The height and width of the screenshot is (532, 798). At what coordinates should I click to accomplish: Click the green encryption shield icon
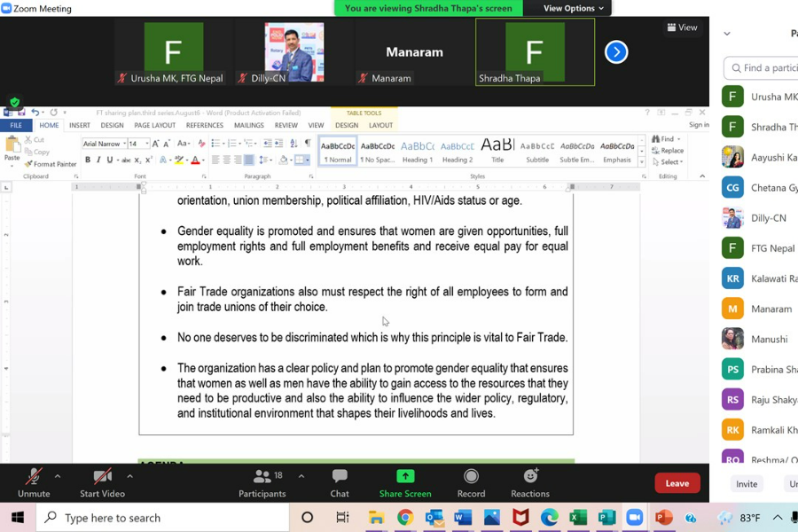click(15, 102)
